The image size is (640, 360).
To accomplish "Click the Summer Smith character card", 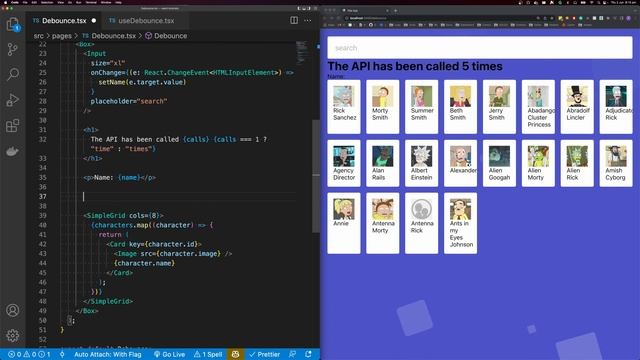I will click(421, 107).
